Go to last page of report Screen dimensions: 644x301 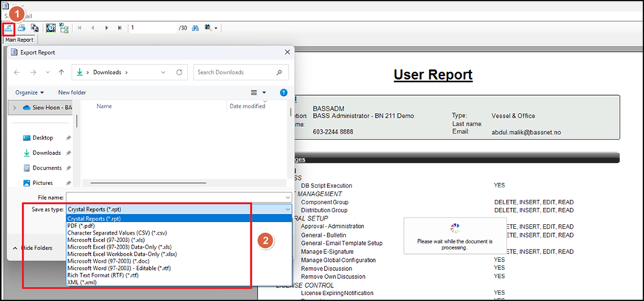coord(120,28)
